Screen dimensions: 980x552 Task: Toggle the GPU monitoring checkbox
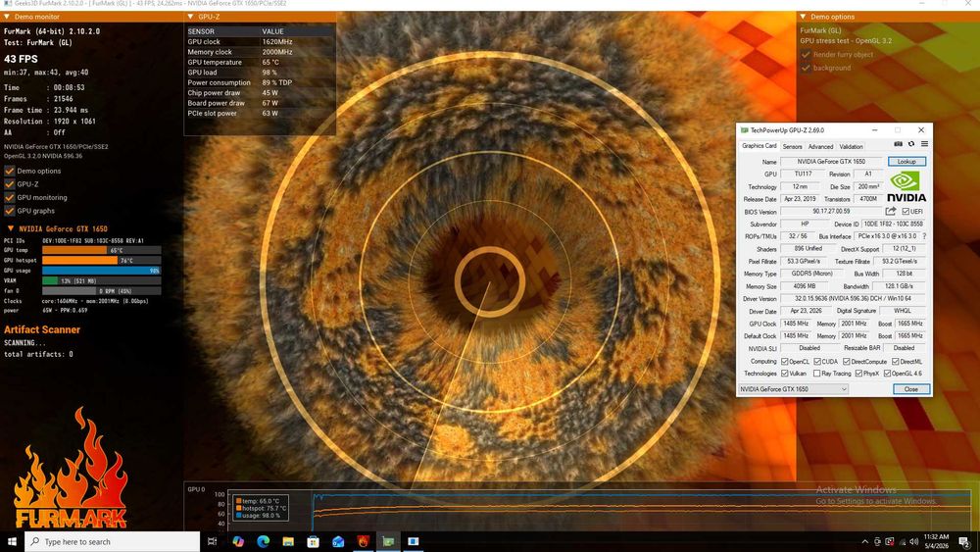click(10, 197)
